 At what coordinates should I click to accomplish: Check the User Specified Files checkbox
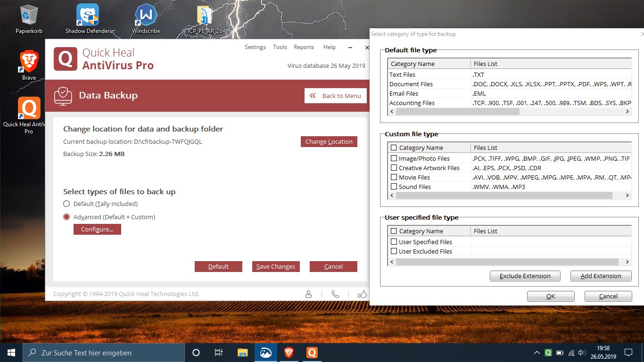pyautogui.click(x=394, y=242)
